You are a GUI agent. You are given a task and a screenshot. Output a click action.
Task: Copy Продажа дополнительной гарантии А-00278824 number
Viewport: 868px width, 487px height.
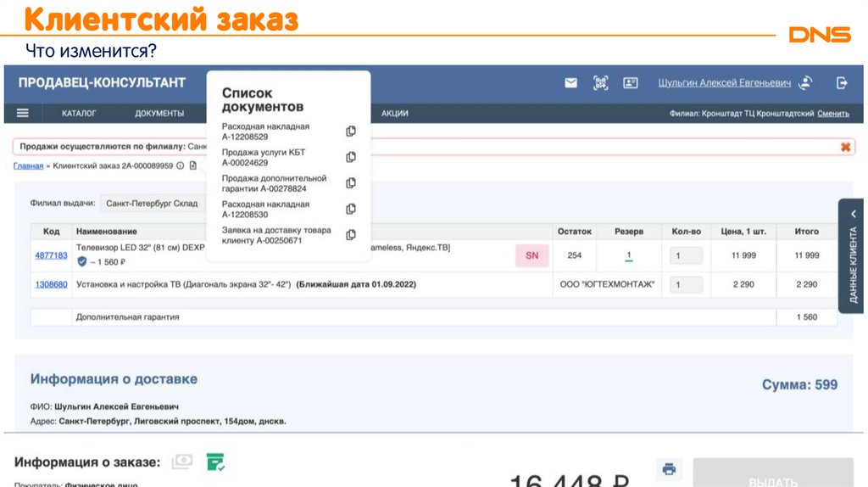click(351, 183)
